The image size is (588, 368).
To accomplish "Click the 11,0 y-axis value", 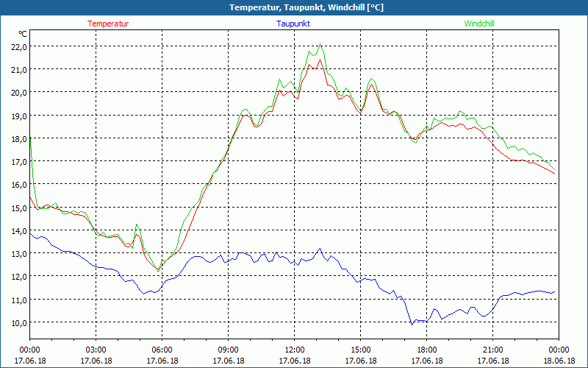I will (20, 300).
